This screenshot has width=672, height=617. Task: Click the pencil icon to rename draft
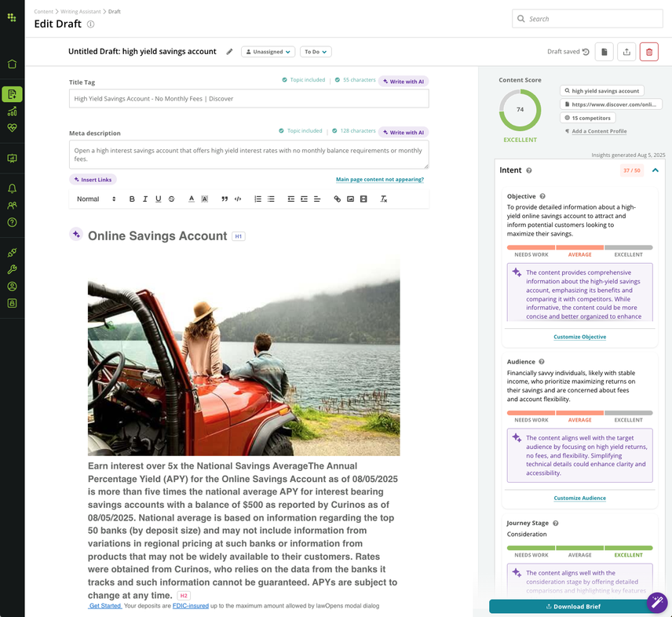click(229, 52)
